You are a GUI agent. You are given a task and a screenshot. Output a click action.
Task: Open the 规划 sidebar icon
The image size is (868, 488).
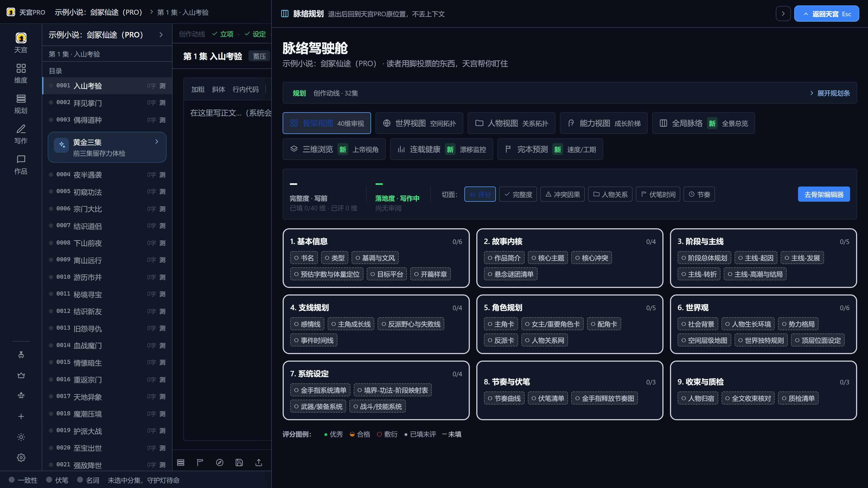pyautogui.click(x=21, y=104)
